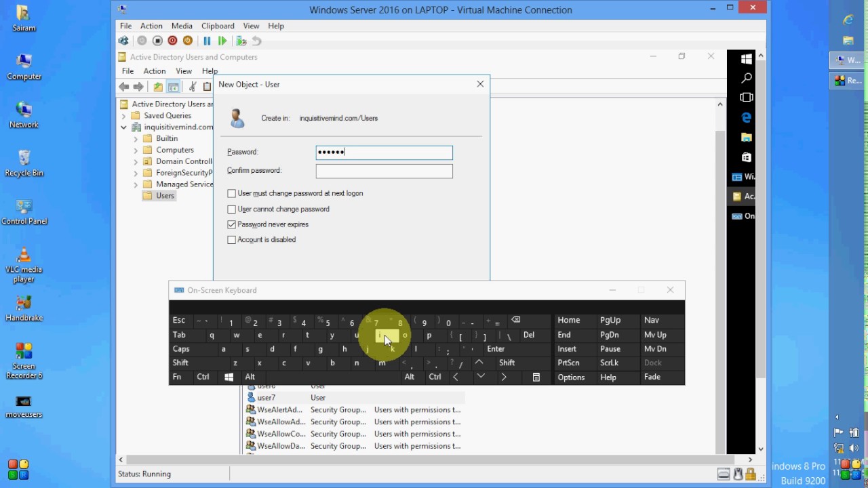The height and width of the screenshot is (488, 868).
Task: Pause the virtual machine
Action: click(207, 41)
